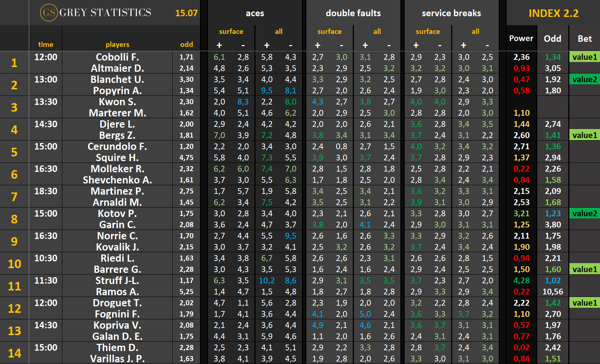Select the double faults column group header
Viewport: 600px width, 364px height.
click(353, 13)
